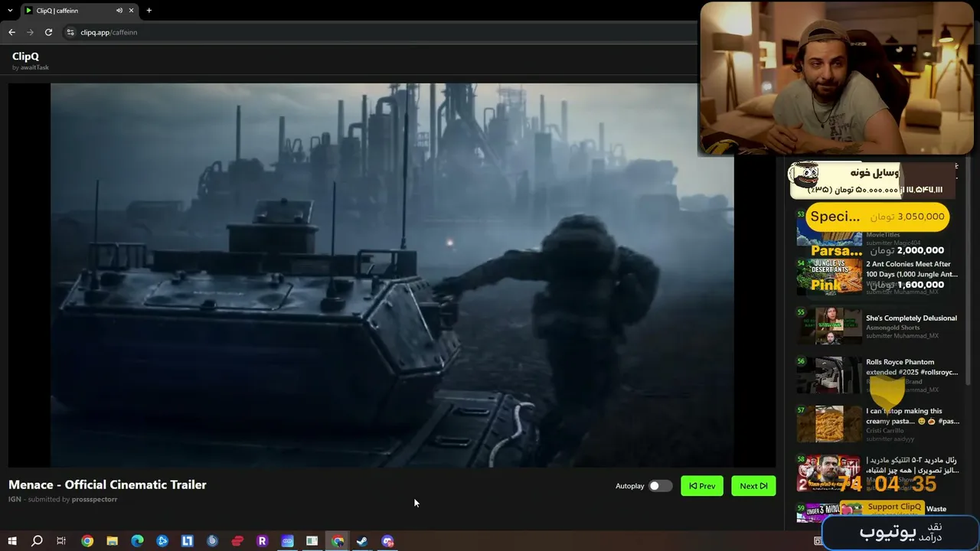The image size is (980, 551).
Task: Select the ClipQ | caffeinn browser tab
Action: click(x=78, y=11)
